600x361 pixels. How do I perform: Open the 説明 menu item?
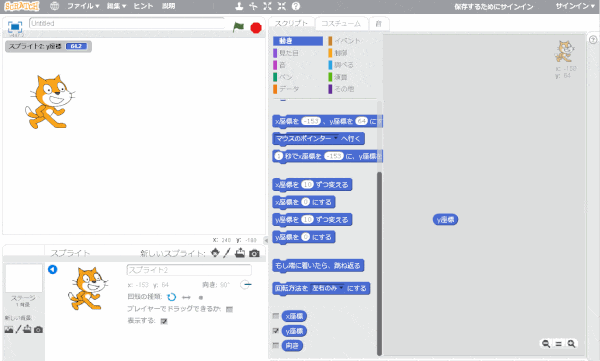(x=168, y=6)
